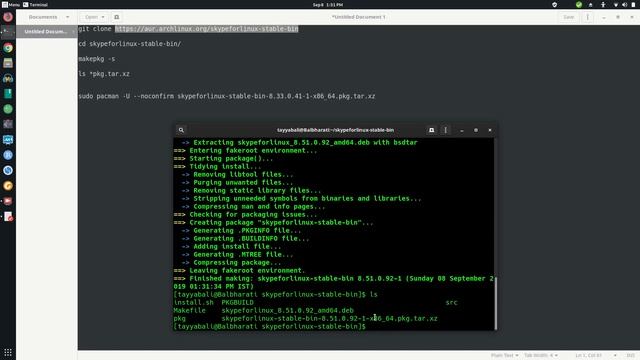Open the blue monitor dock icon

(8, 140)
